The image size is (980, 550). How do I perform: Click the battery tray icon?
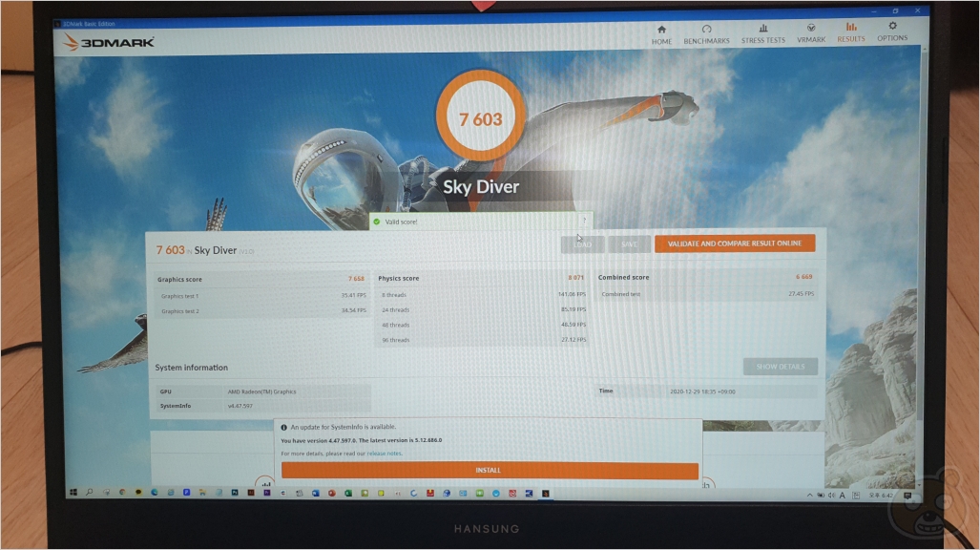pyautogui.click(x=821, y=496)
